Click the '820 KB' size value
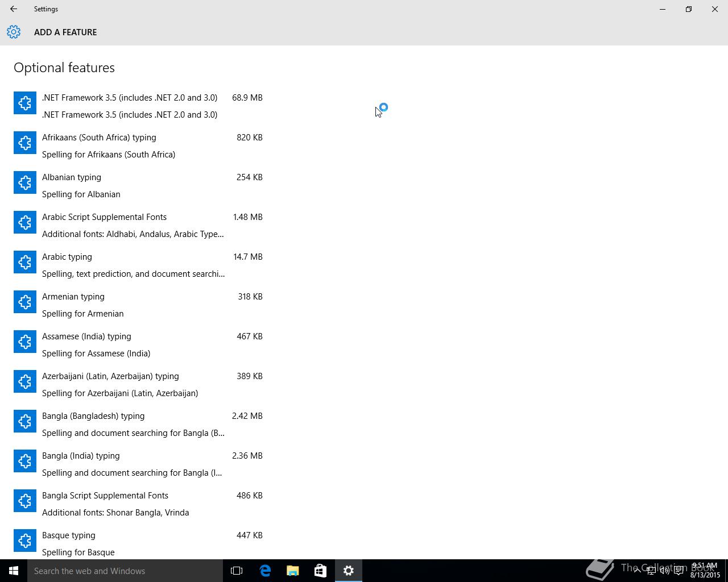Viewport: 728px width, 582px height. 250,138
